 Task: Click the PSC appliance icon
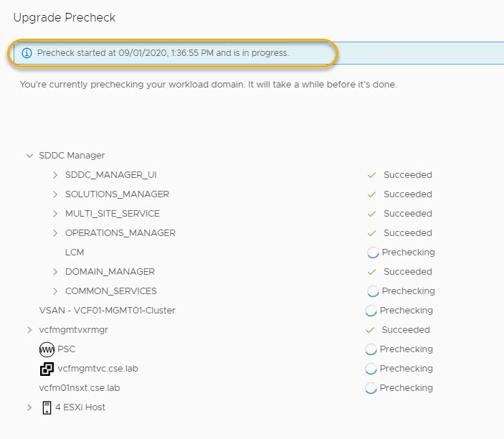[47, 349]
